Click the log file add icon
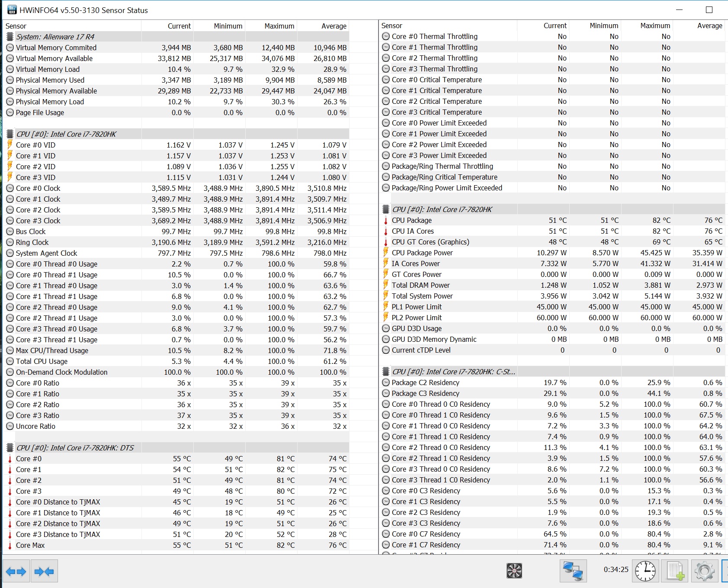The height and width of the screenshot is (588, 728). click(x=675, y=571)
